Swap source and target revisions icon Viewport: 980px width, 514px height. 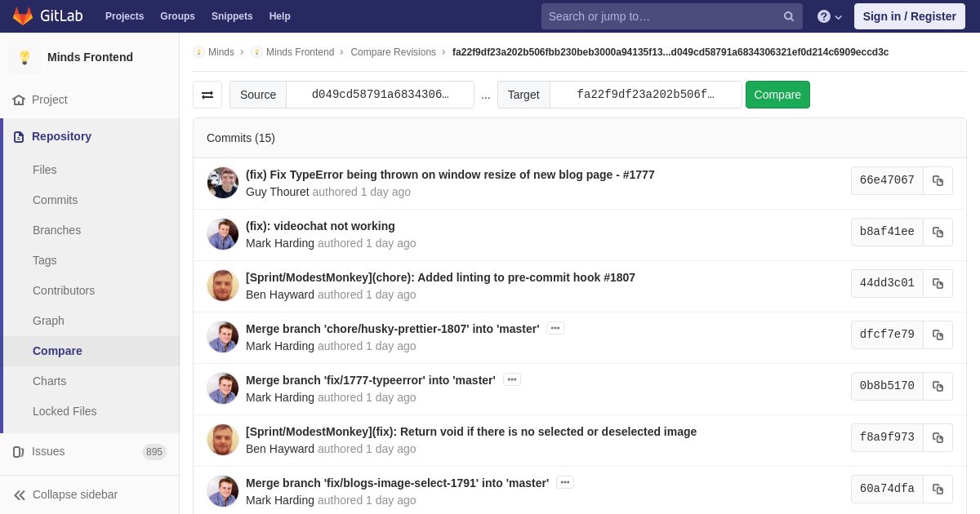click(207, 95)
